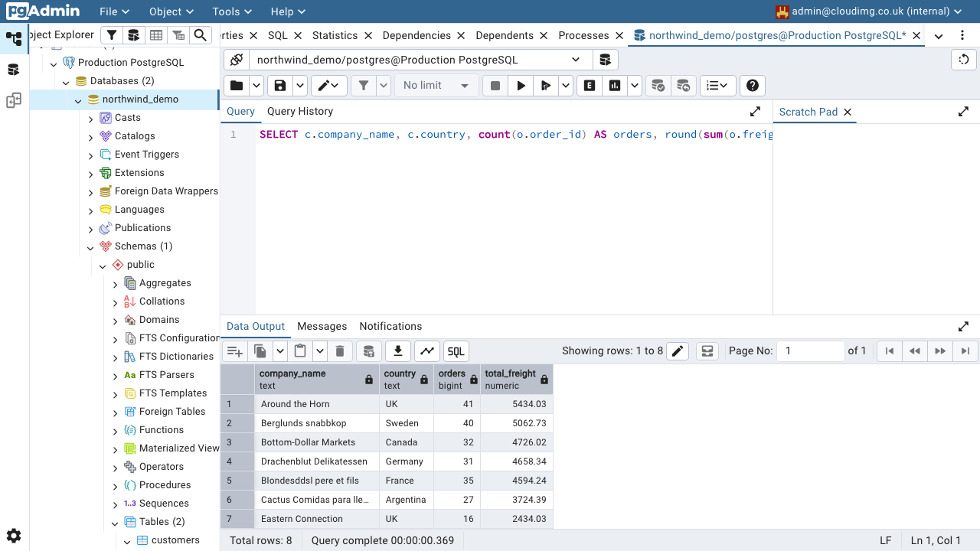Screen dimensions: 980x551
Task: Open the Schema Diff workspace in left sidebar
Action: 14,100
